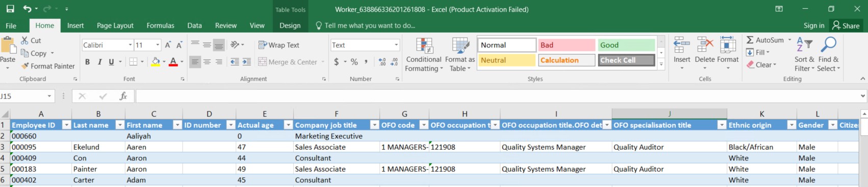Click the Find & Select magnifier icon
Image resolution: width=868 pixels, height=187 pixels.
point(828,45)
